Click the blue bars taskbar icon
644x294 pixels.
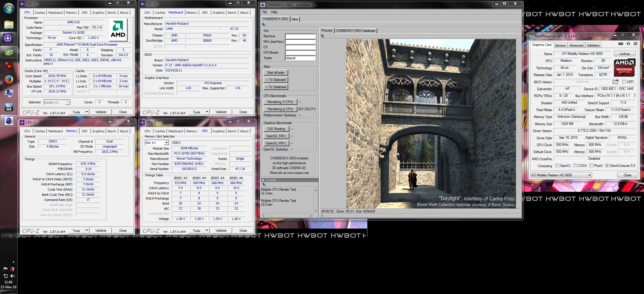pos(9,107)
